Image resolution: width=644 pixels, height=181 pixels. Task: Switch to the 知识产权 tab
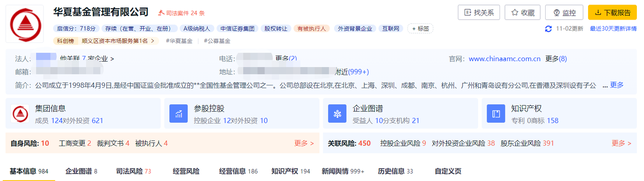click(291, 171)
